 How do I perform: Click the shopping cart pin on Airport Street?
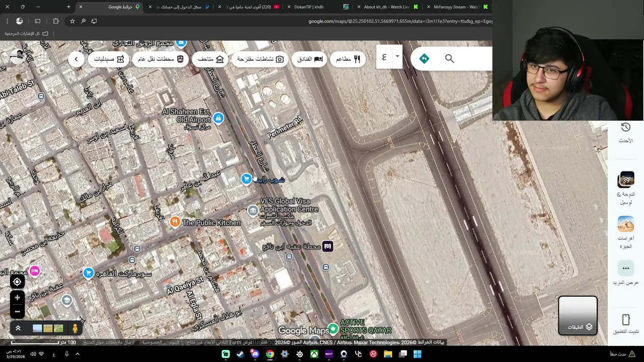(246, 178)
